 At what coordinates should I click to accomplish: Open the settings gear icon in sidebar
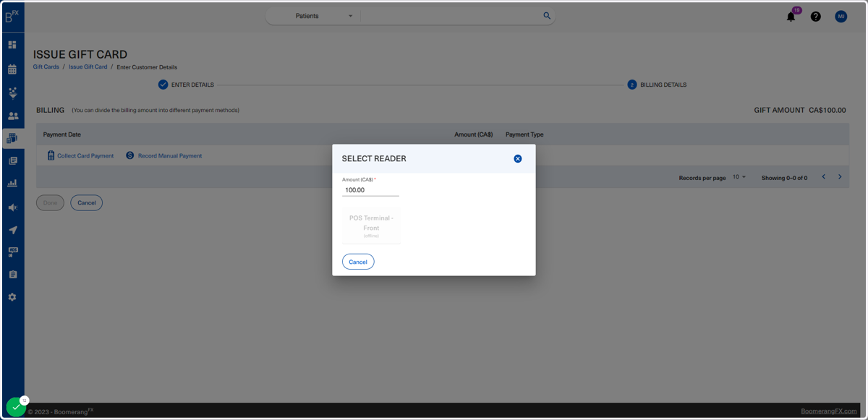(12, 297)
